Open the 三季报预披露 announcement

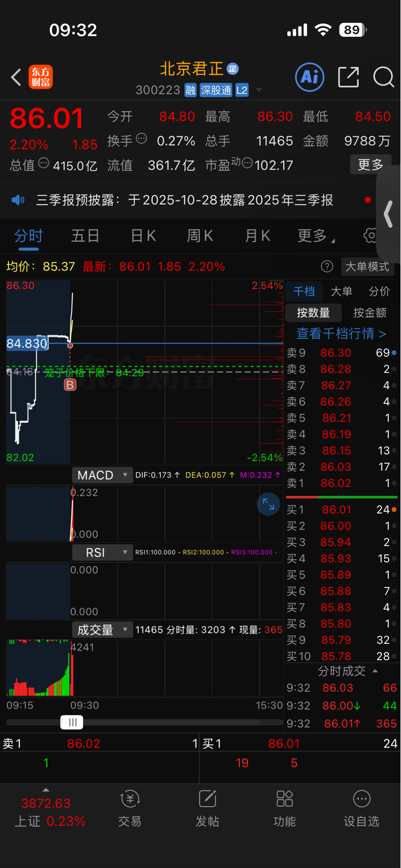(x=185, y=200)
